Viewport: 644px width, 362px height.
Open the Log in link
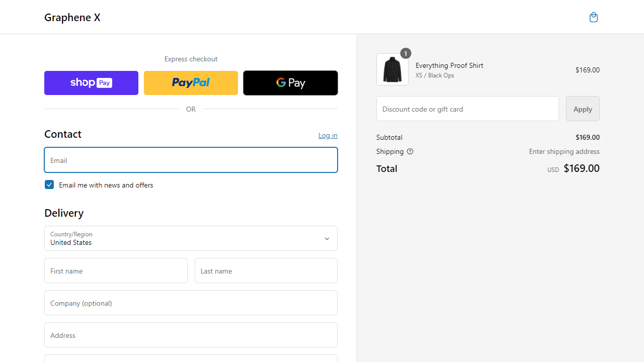[328, 135]
